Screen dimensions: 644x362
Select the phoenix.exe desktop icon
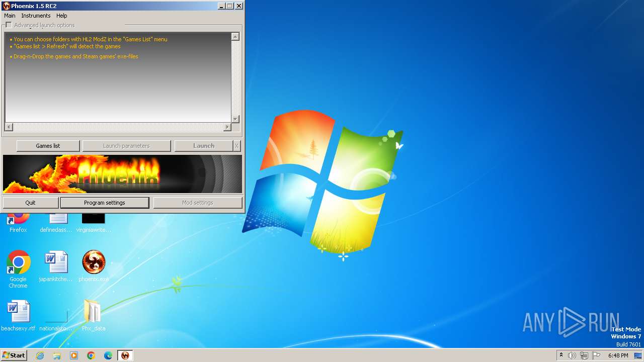tap(94, 266)
